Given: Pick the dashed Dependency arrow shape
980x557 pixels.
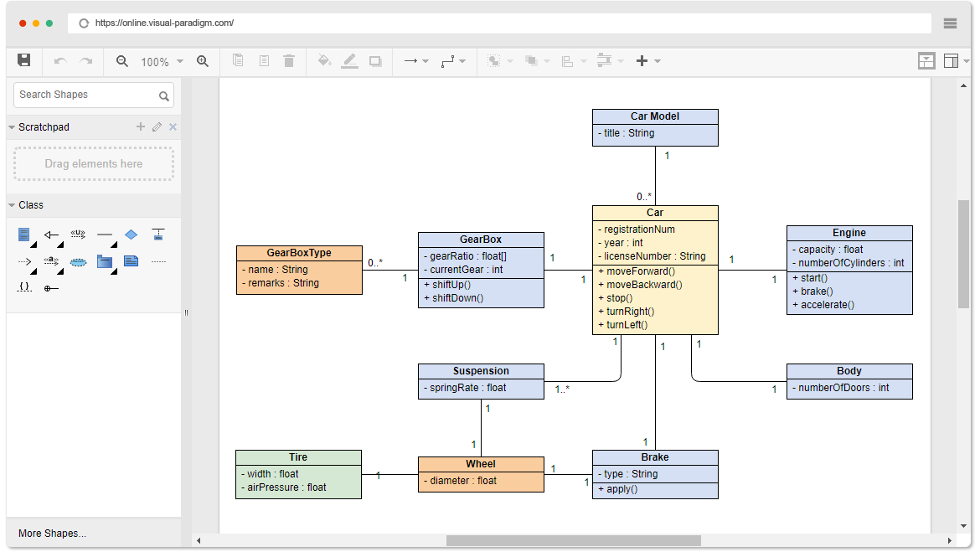Looking at the screenshot, I should (x=23, y=261).
